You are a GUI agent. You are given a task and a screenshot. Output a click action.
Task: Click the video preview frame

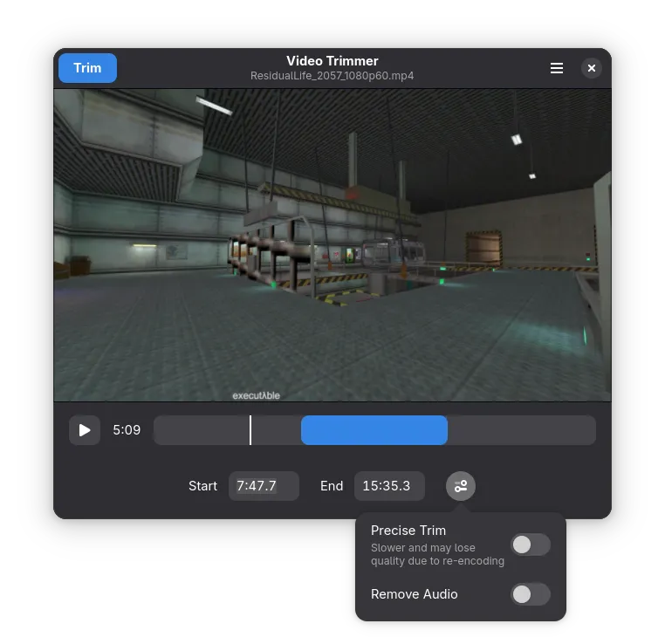332,244
